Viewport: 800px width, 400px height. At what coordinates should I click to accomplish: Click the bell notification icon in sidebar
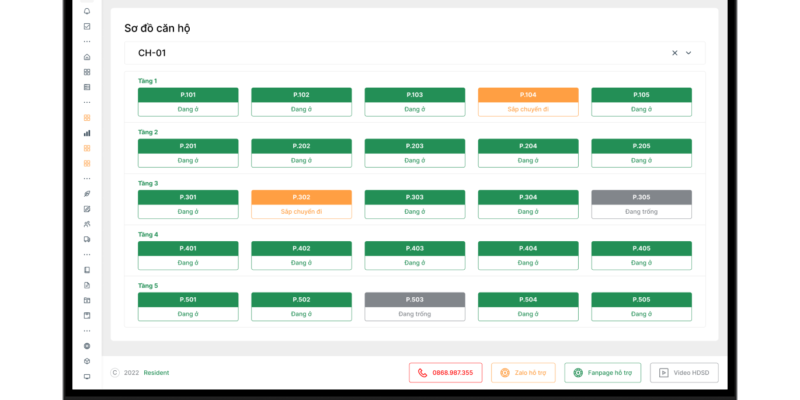(87, 11)
